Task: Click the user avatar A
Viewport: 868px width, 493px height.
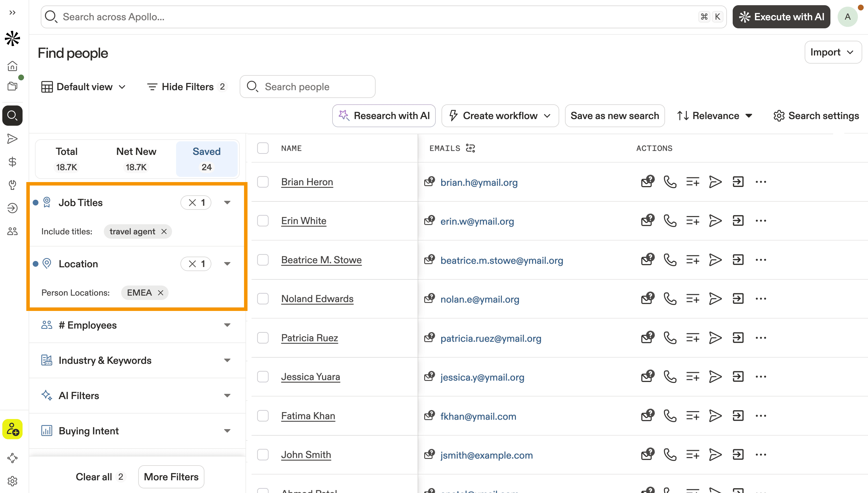Action: [847, 16]
